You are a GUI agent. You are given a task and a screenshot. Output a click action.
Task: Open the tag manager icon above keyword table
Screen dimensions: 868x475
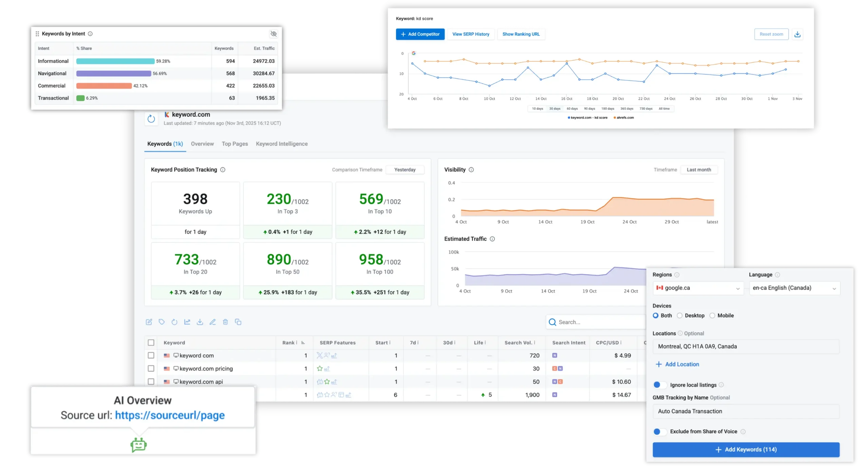pos(162,322)
